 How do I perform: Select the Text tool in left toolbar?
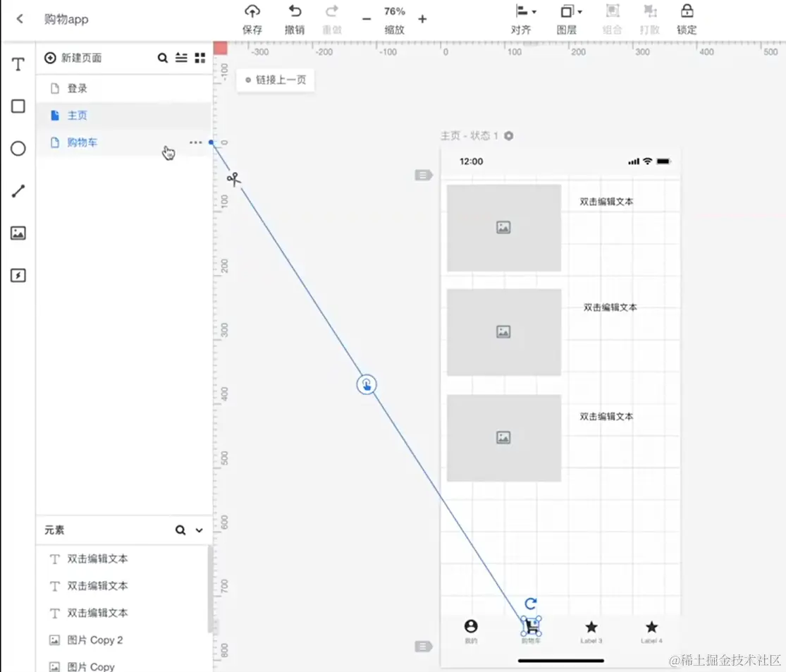(x=18, y=63)
